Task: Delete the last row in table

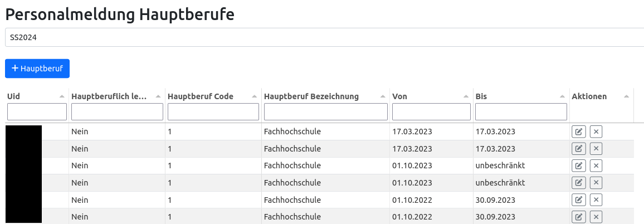Action: click(x=596, y=217)
